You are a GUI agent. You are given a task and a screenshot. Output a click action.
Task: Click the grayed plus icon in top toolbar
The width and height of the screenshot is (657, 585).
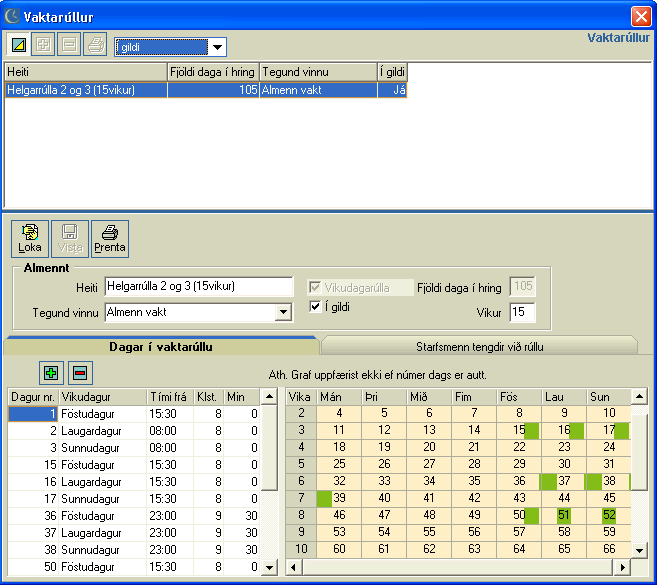pyautogui.click(x=44, y=46)
